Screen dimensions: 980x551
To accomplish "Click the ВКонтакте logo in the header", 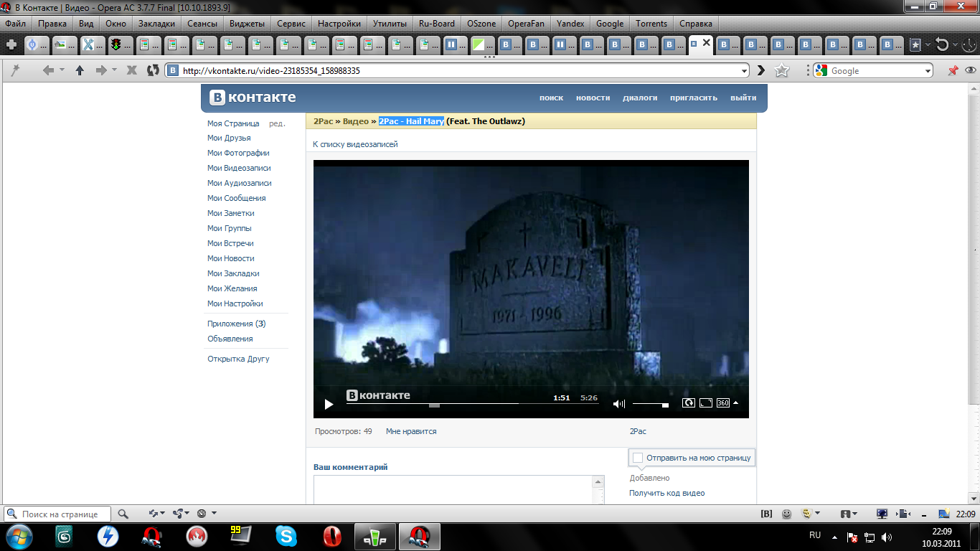I will pyautogui.click(x=253, y=98).
